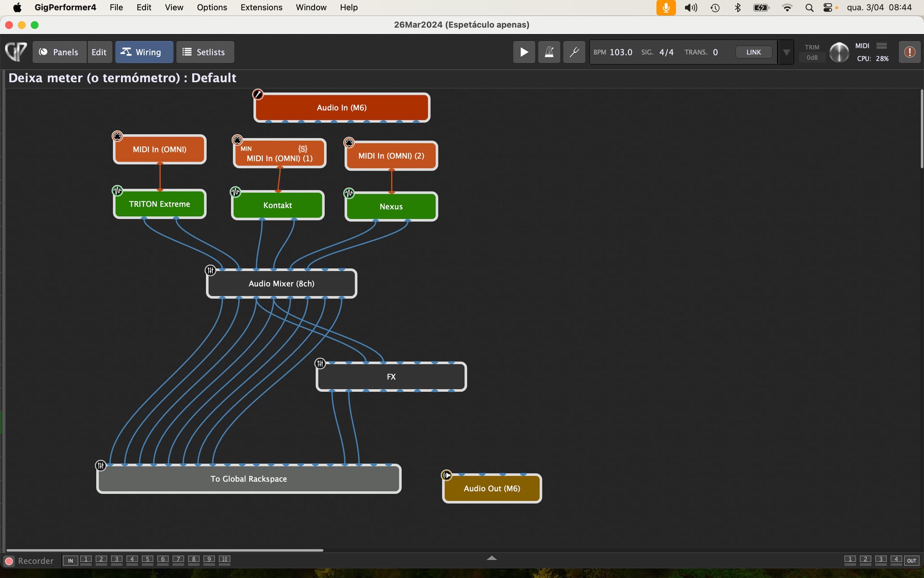Open the Extensions menu

(x=261, y=8)
